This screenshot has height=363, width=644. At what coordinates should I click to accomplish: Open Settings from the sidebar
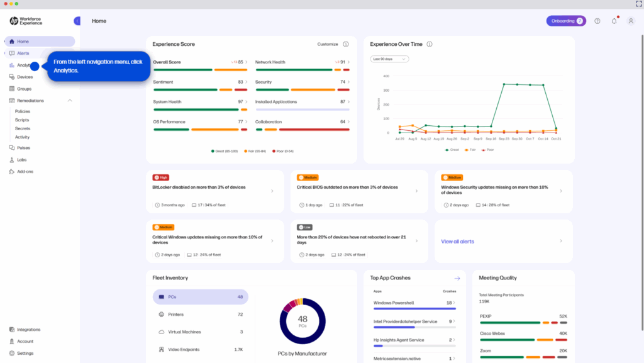25,353
